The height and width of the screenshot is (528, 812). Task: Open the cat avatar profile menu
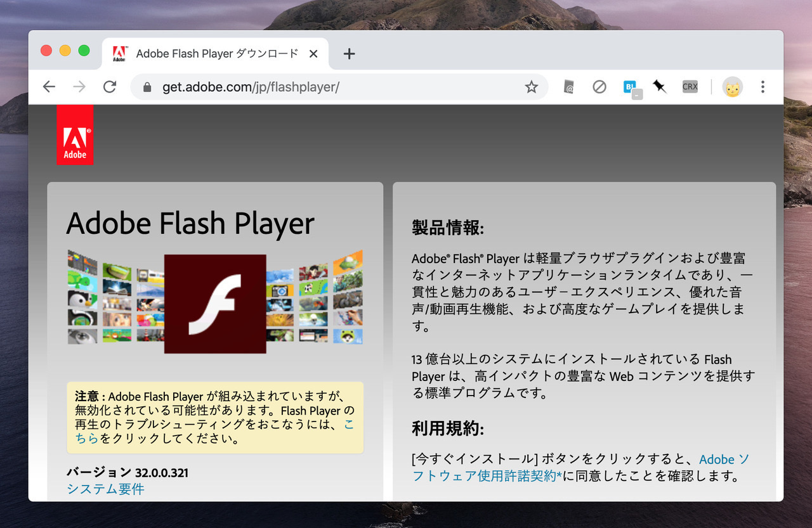pos(732,87)
